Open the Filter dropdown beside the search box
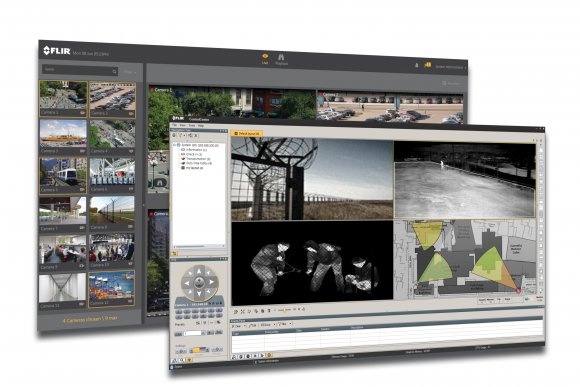580x387 pixels. tap(129, 72)
